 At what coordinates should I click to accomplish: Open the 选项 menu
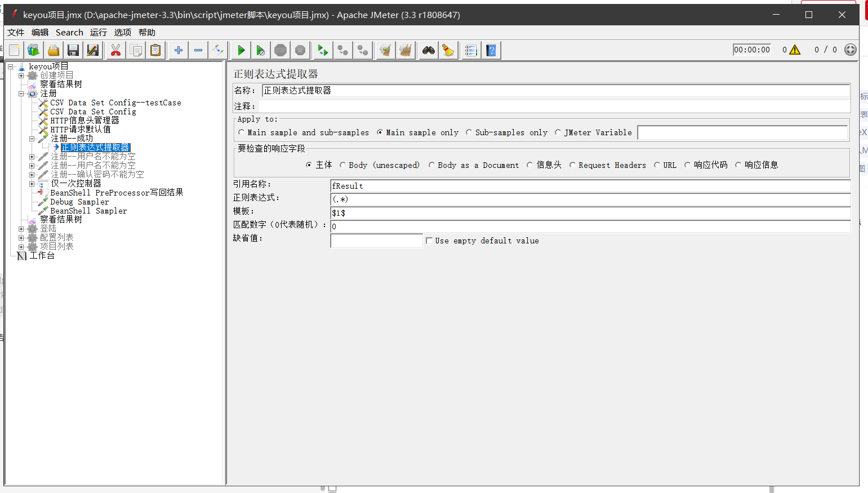click(x=122, y=32)
